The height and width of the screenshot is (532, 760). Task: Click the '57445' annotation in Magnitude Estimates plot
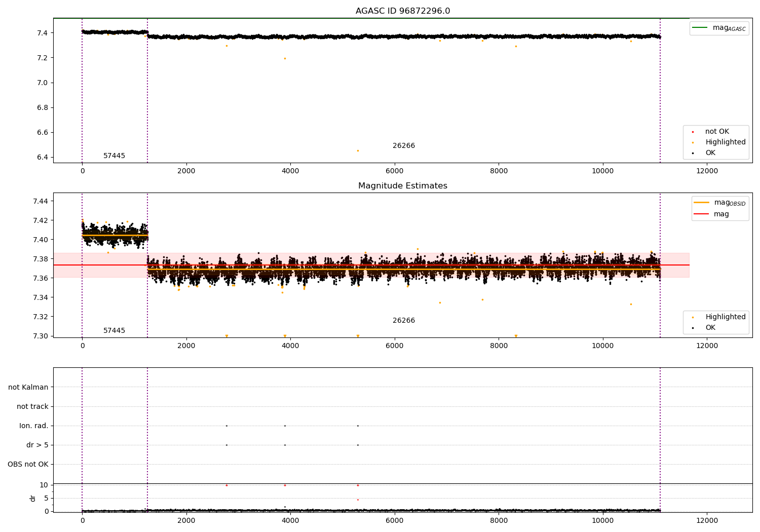coord(114,330)
